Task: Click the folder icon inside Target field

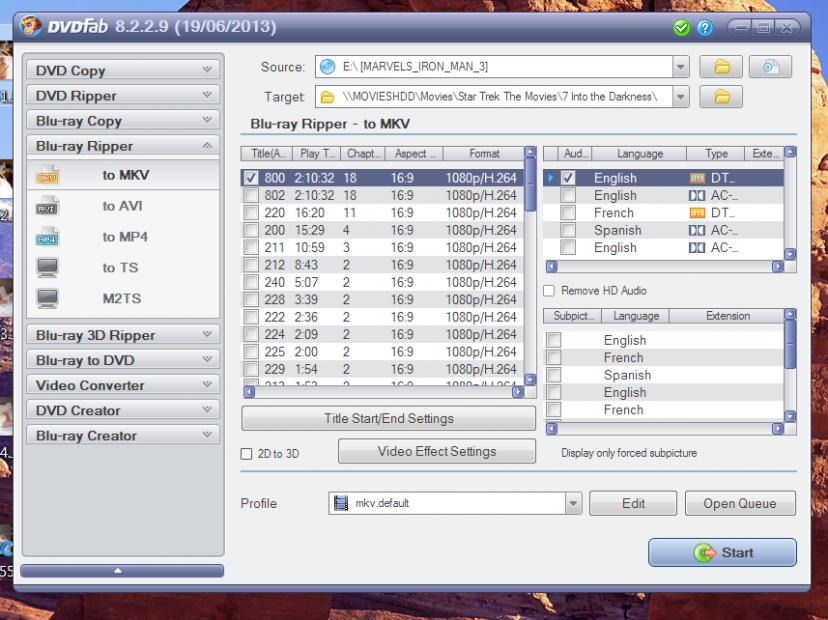Action: click(327, 97)
